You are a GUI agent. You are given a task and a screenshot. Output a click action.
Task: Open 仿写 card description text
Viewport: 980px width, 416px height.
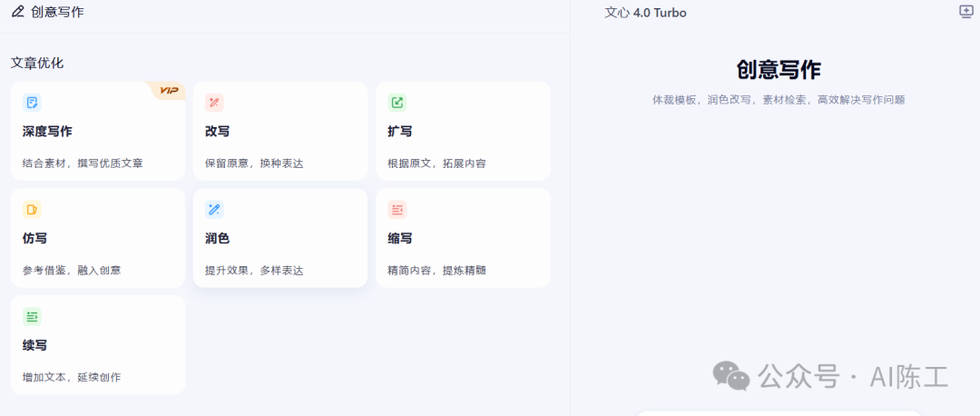(72, 271)
